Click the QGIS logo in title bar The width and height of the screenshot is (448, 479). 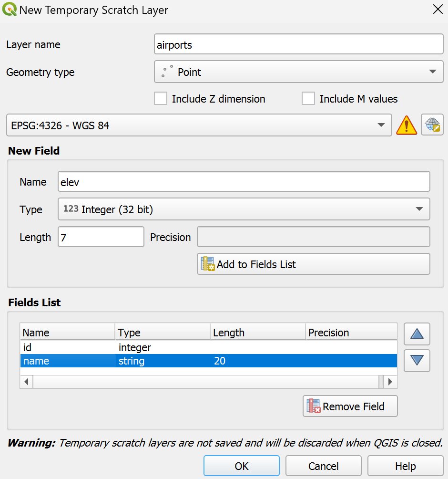(10, 10)
